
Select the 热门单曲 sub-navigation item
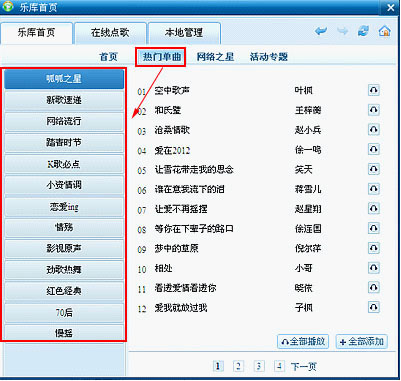[x=162, y=57]
